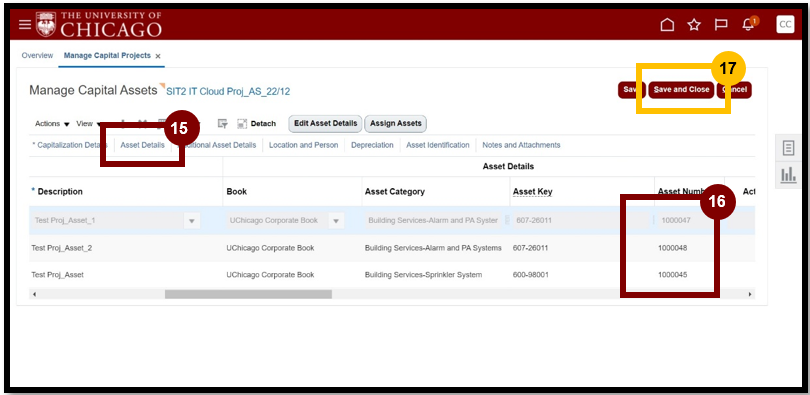Click the Test Proj_Asset_1 description field

click(107, 221)
